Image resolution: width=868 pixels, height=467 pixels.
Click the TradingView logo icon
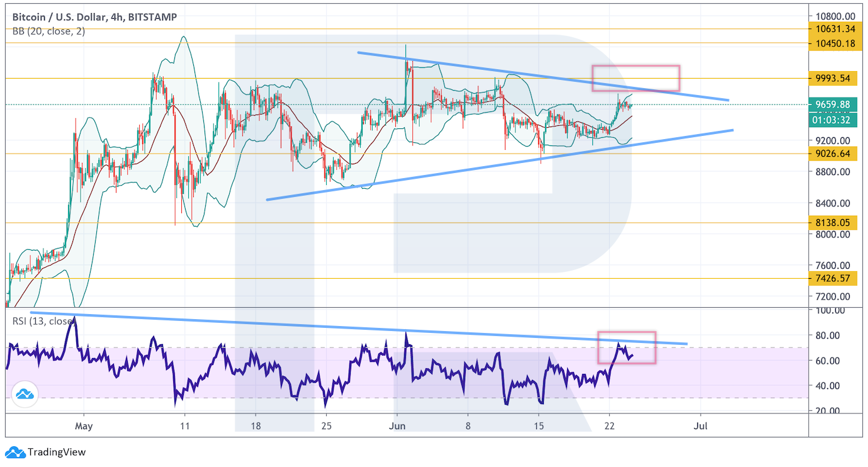click(x=14, y=452)
